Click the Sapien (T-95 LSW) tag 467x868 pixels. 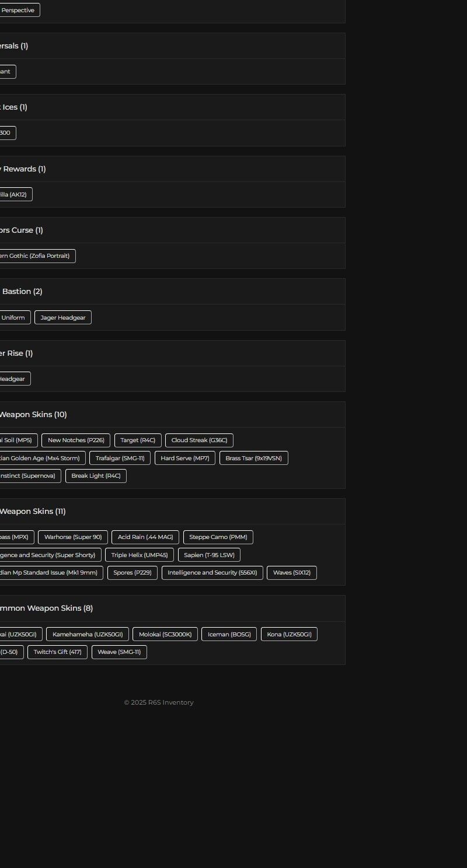click(209, 555)
